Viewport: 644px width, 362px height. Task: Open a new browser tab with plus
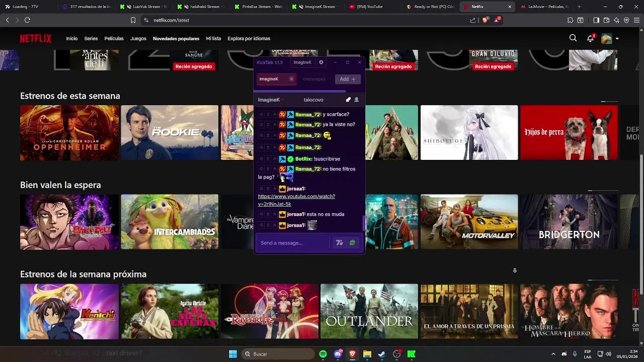(579, 7)
